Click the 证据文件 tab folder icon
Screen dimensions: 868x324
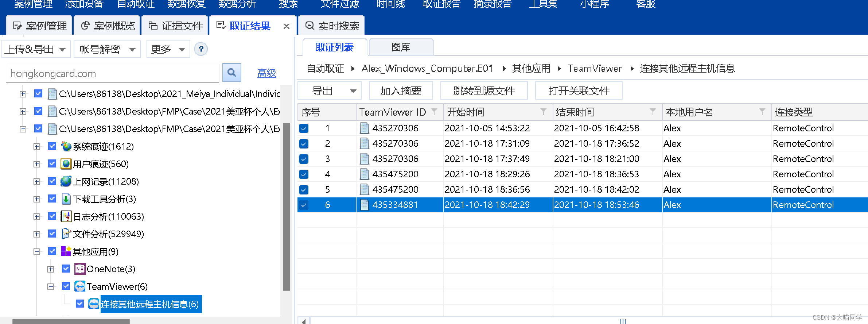coord(153,26)
